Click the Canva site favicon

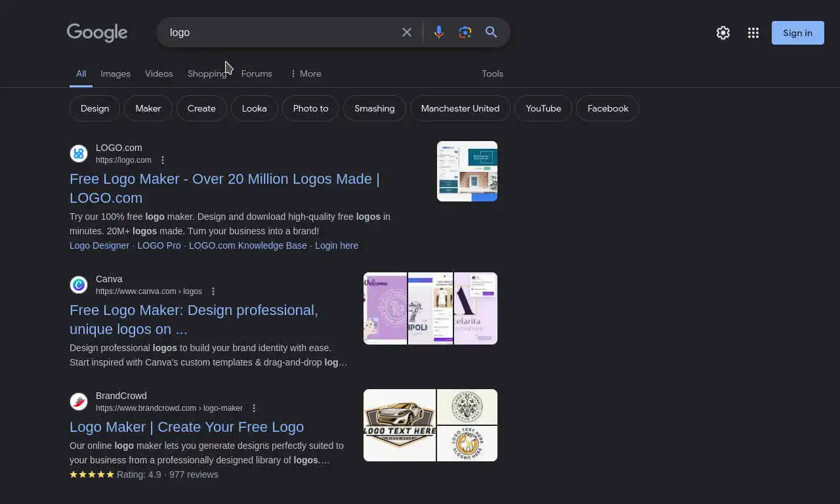point(79,285)
